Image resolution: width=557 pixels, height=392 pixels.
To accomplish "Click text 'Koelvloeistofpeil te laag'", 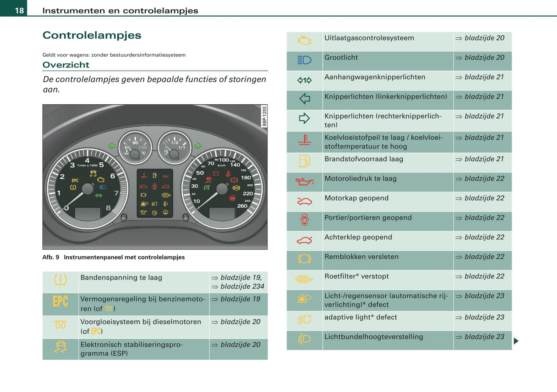I will 365,137.
